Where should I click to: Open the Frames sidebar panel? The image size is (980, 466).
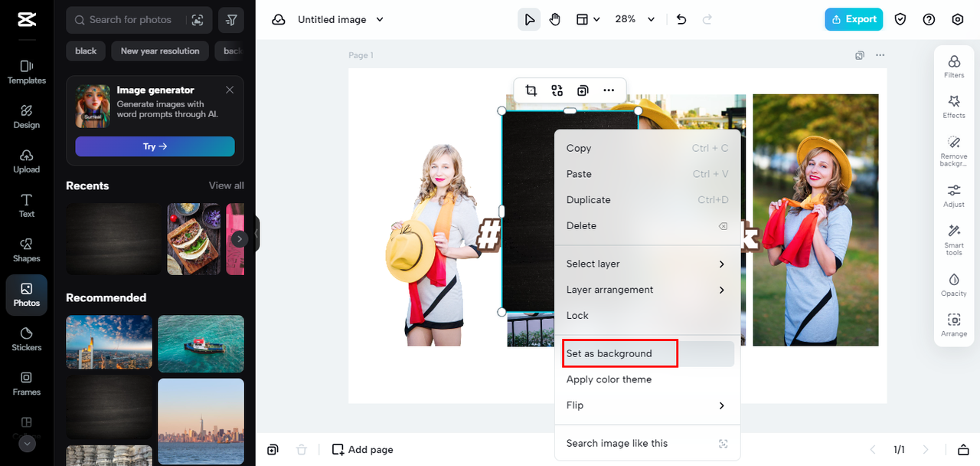tap(27, 383)
